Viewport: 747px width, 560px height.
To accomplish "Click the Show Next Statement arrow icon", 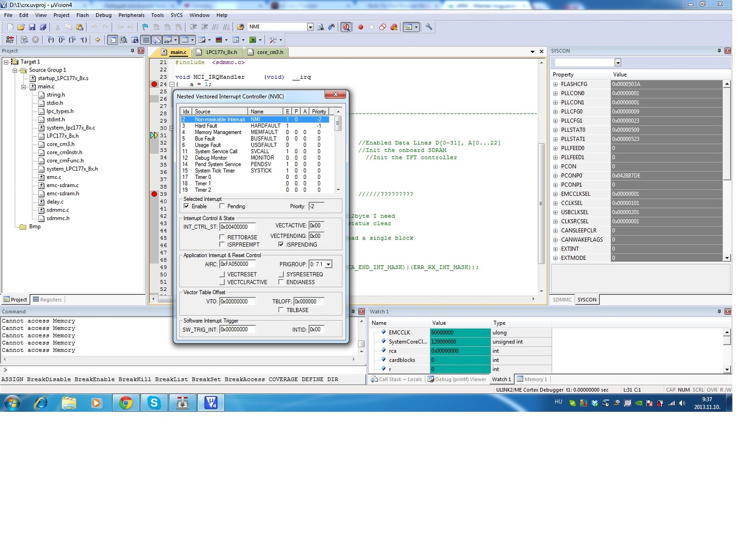I will coord(98,40).
